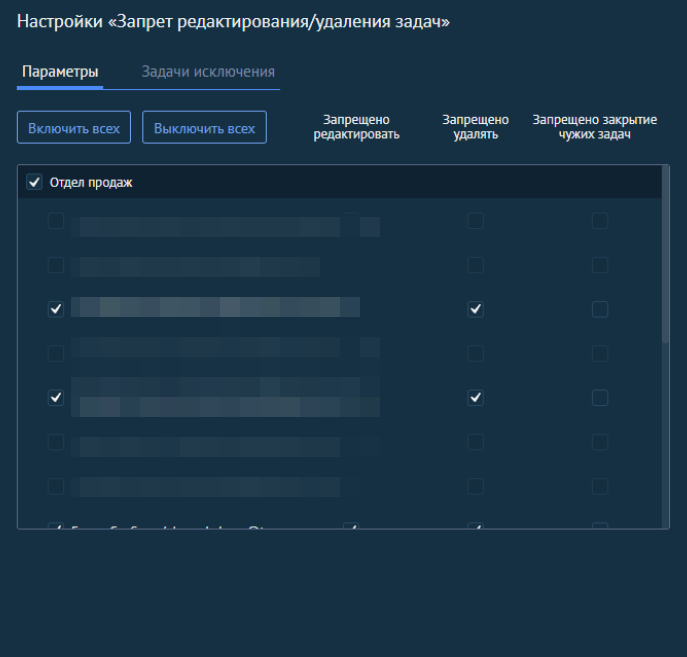Enable Запрещено удалять for first employee row
The image size is (687, 657).
pos(475,221)
